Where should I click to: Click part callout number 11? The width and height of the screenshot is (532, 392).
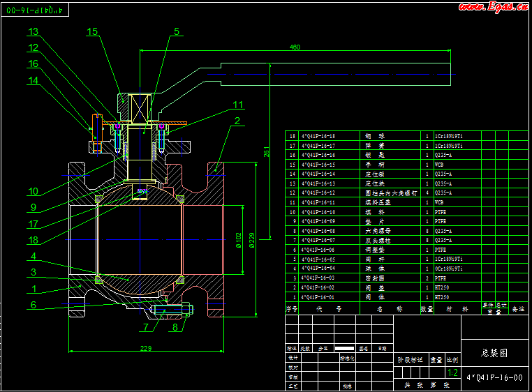239,105
